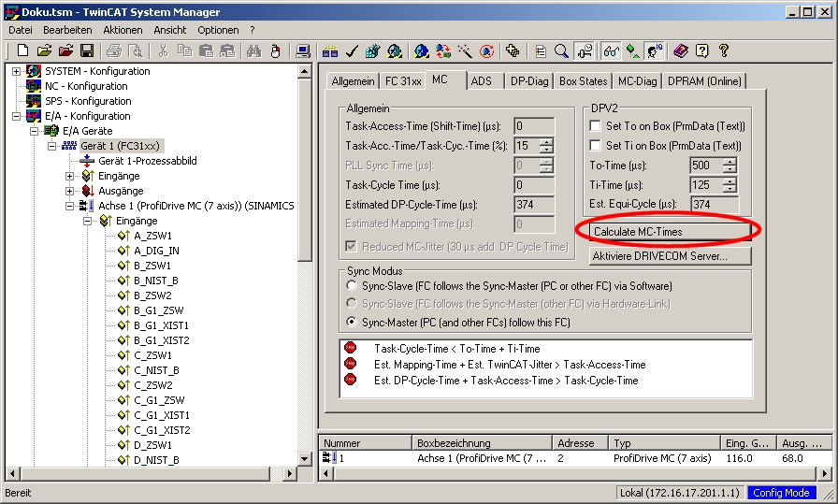The image size is (838, 504).
Task: Expand the Ausgänge node
Action: pos(69,191)
